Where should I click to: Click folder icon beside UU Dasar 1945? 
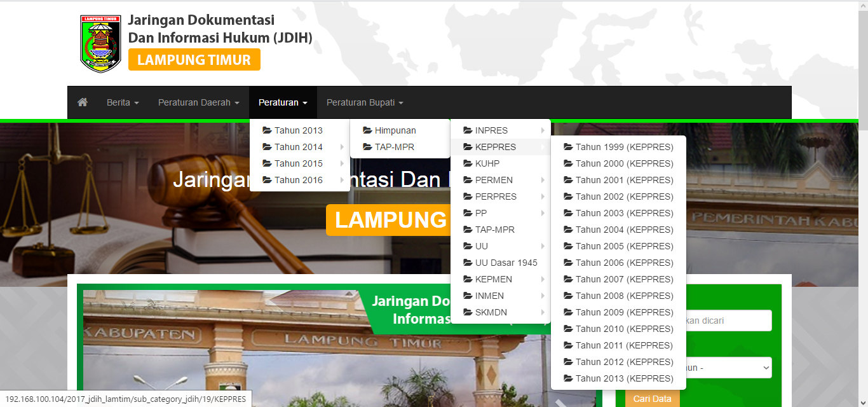coord(468,263)
